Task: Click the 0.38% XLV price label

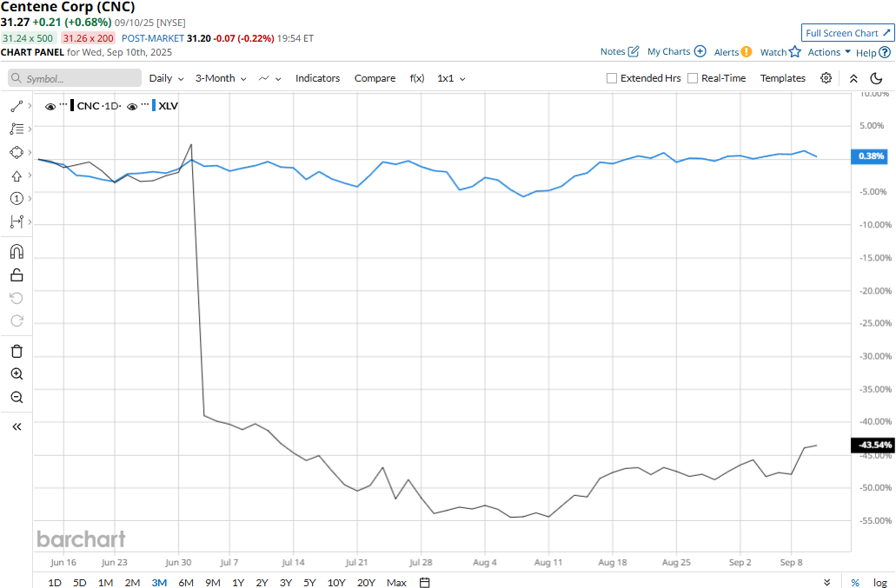Action: pyautogui.click(x=870, y=155)
